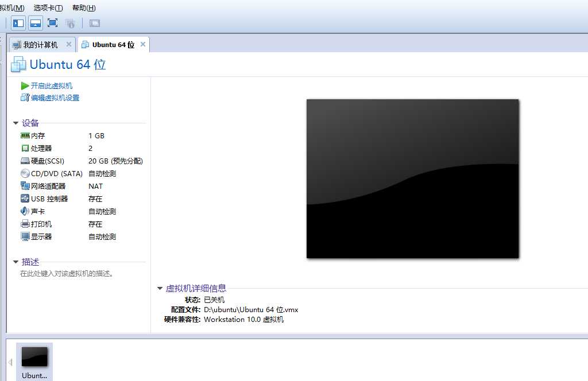Select the 处理器 device label
The width and height of the screenshot is (588, 381).
[41, 149]
